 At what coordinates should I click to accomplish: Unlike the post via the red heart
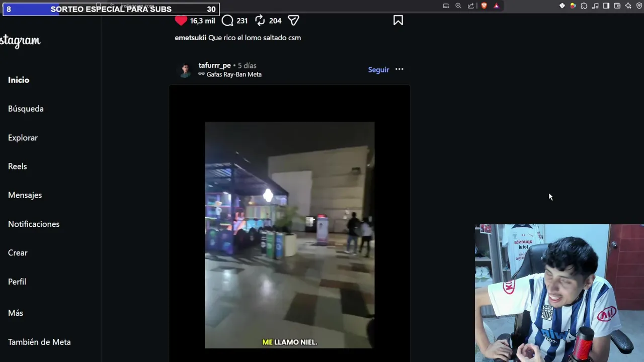[181, 21]
